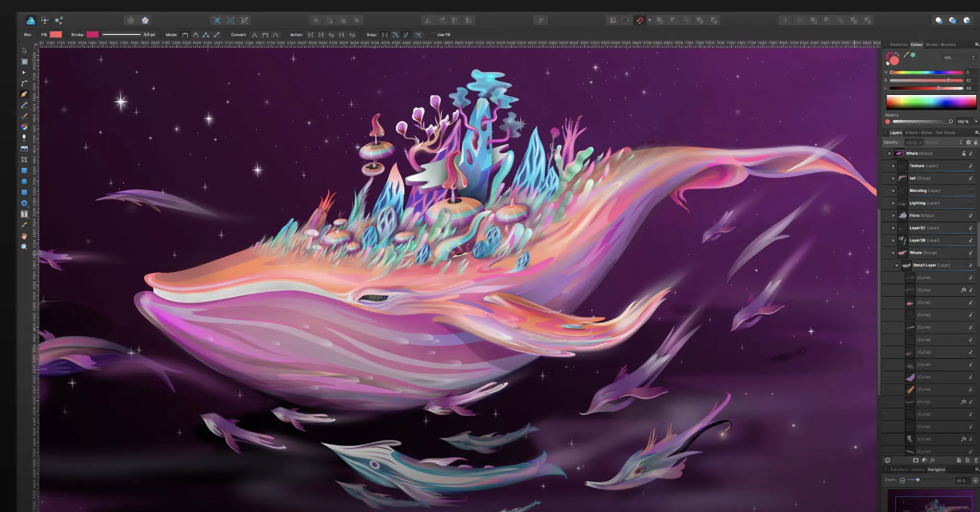Select the Corner tool
The image size is (980, 512).
[24, 83]
